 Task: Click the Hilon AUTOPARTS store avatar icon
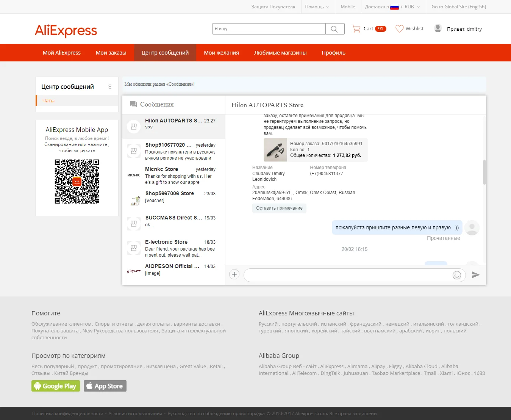pos(134,127)
